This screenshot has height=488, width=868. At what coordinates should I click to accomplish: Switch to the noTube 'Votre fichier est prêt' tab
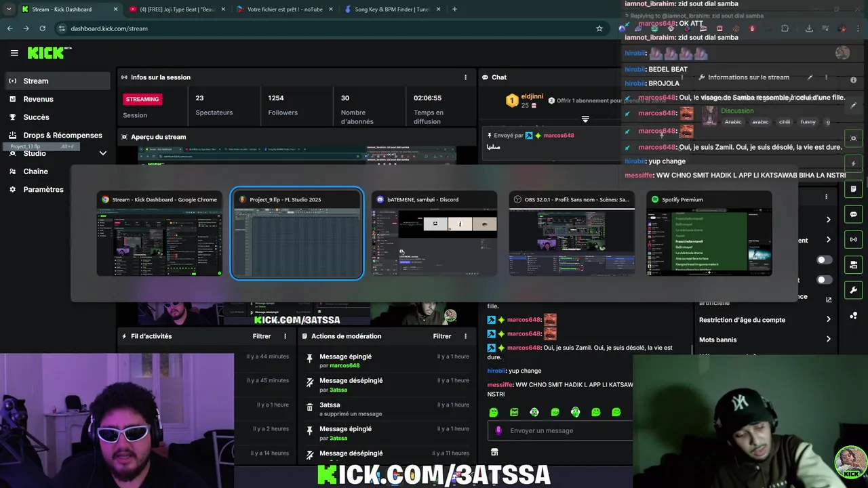(285, 9)
